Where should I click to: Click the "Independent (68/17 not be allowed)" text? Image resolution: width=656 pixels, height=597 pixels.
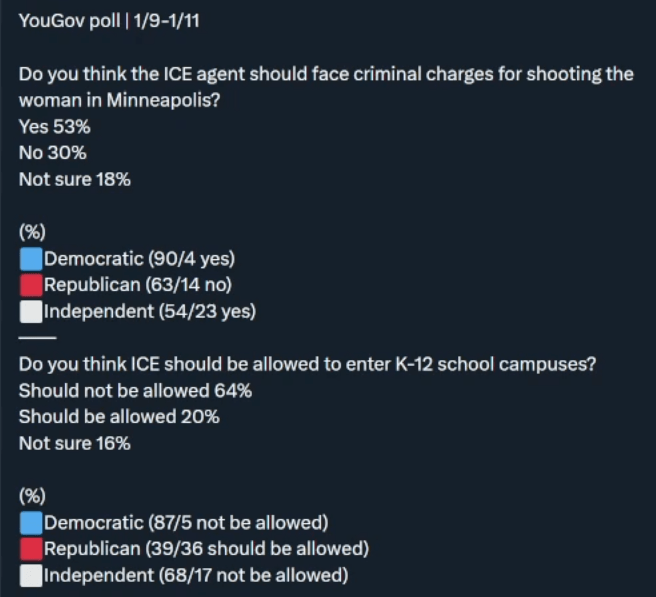196,575
